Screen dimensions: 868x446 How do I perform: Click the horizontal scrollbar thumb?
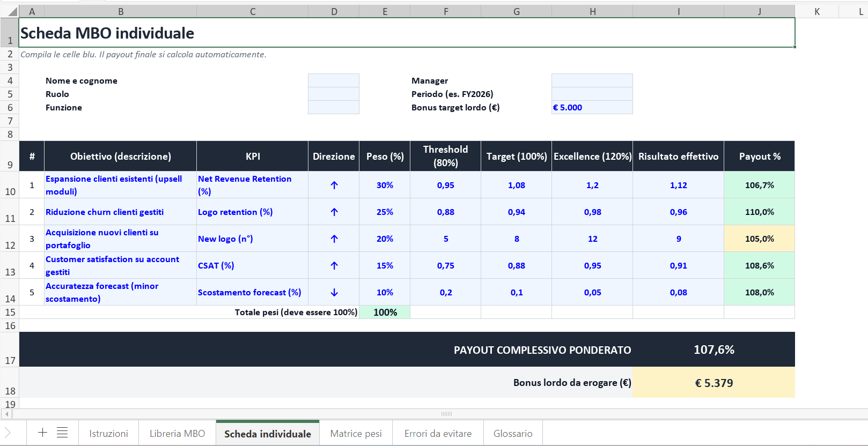click(x=446, y=414)
